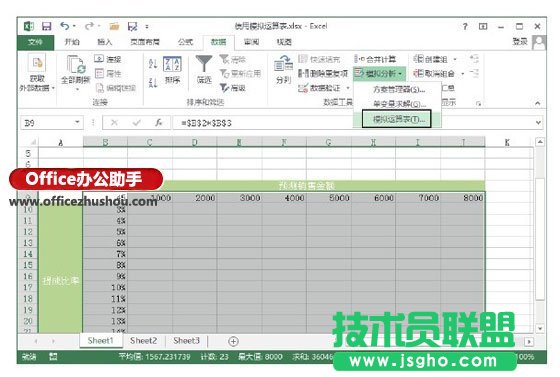
Task: Click 重新应用 (Reapply filter) icon
Action: (x=240, y=74)
